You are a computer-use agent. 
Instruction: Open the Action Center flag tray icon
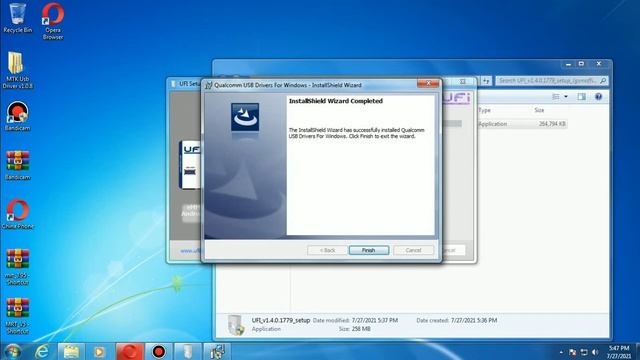[573, 352]
